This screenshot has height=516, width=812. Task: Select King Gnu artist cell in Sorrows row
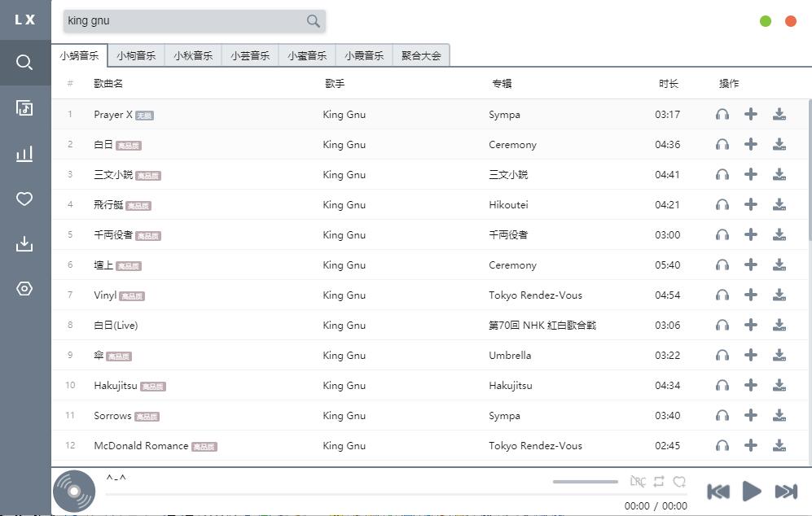click(345, 416)
